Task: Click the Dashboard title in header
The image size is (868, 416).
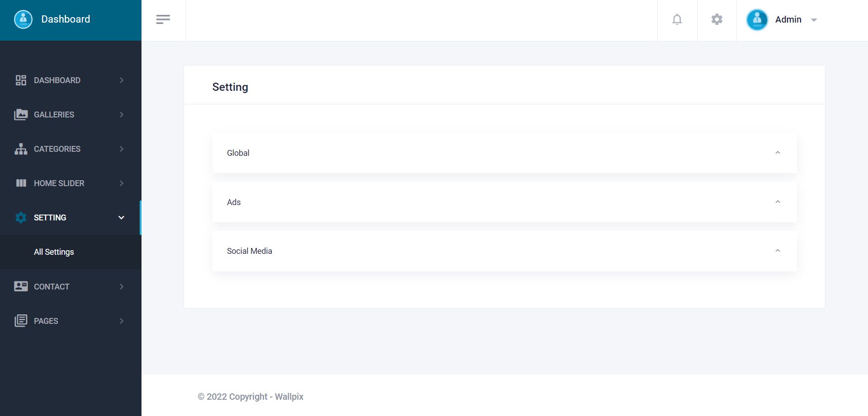Action: point(66,19)
